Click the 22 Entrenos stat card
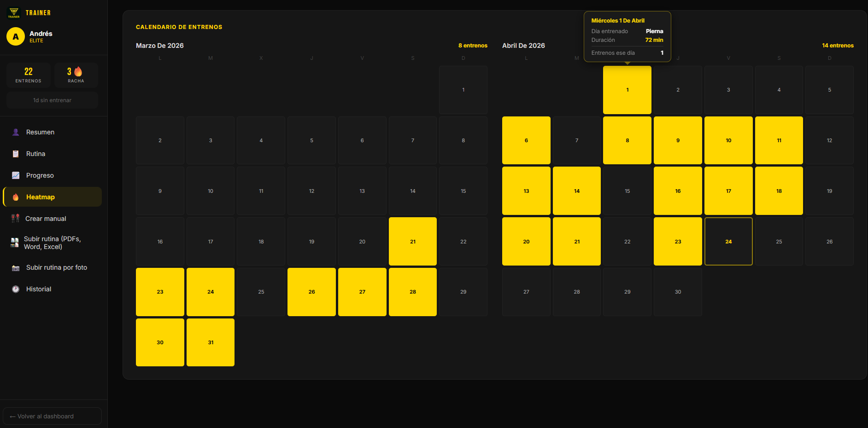Image resolution: width=868 pixels, height=428 pixels. tap(29, 75)
